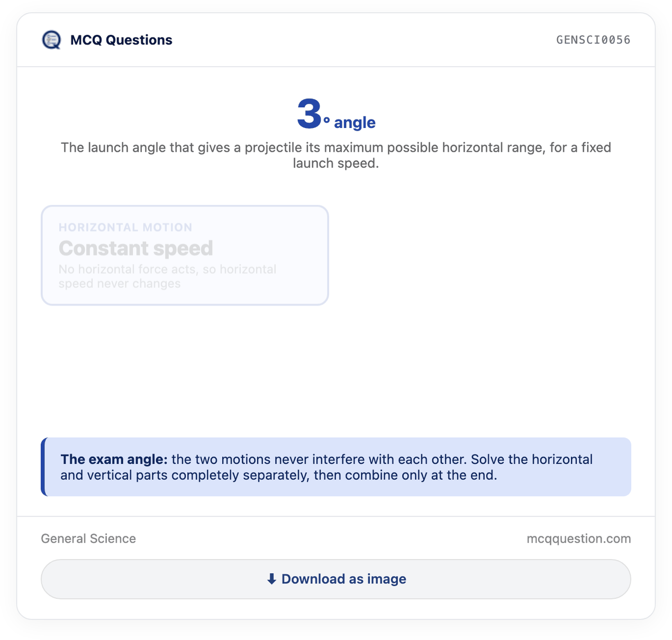
Task: Select the GENSCI0056 code label
Action: pyautogui.click(x=593, y=40)
